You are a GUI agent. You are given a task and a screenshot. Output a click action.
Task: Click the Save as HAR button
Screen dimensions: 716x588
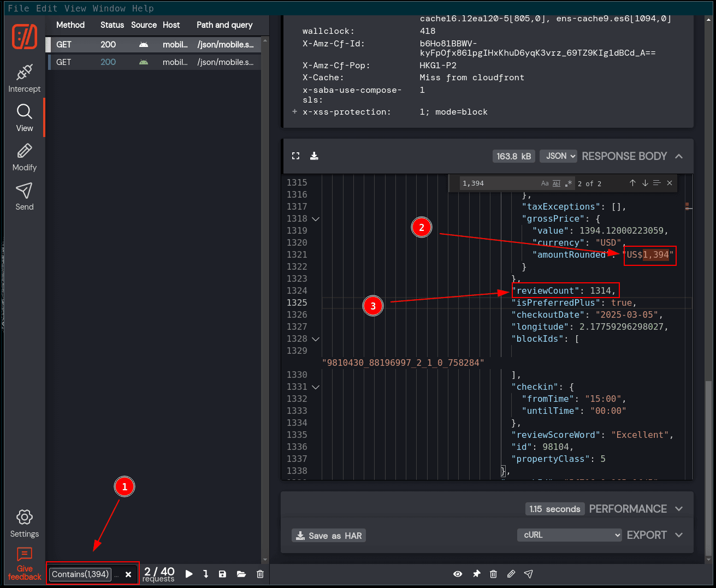(x=329, y=536)
